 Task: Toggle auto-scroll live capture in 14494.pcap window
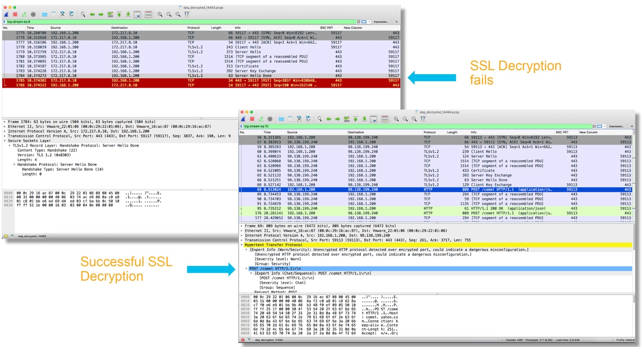click(374, 119)
